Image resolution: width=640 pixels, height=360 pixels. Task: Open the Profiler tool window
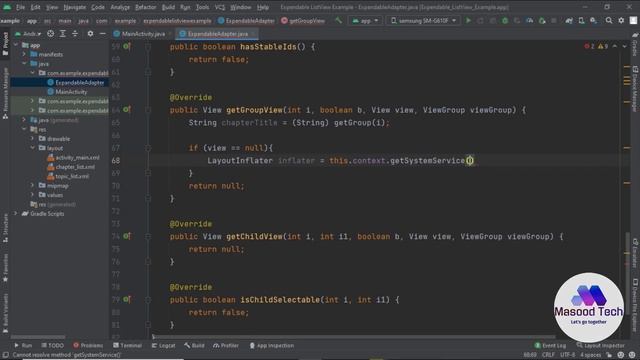click(x=226, y=345)
